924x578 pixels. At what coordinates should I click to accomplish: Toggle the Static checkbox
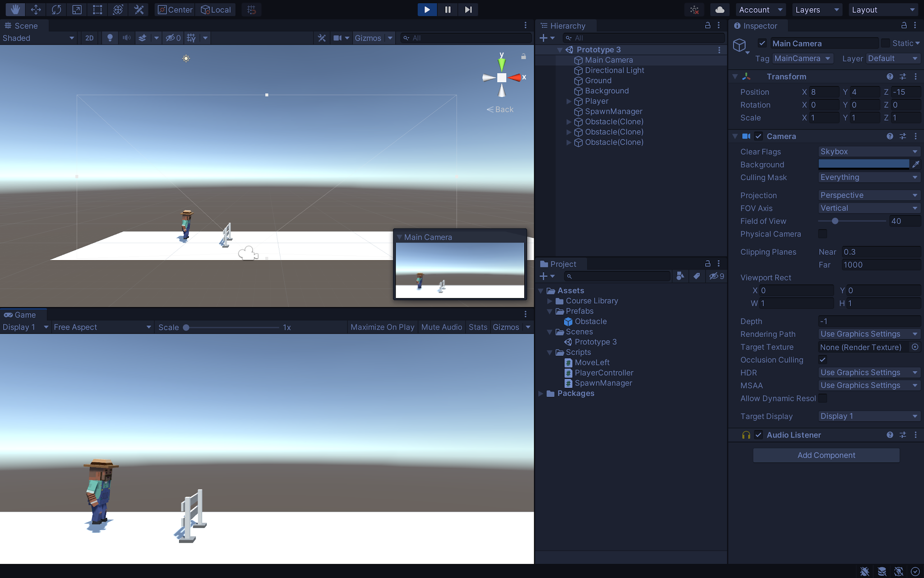(x=885, y=43)
